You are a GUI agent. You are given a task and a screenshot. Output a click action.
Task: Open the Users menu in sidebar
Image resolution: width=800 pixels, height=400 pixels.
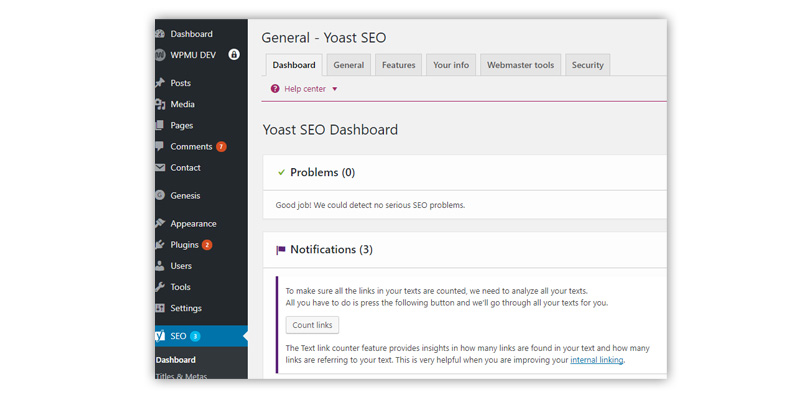pyautogui.click(x=181, y=266)
